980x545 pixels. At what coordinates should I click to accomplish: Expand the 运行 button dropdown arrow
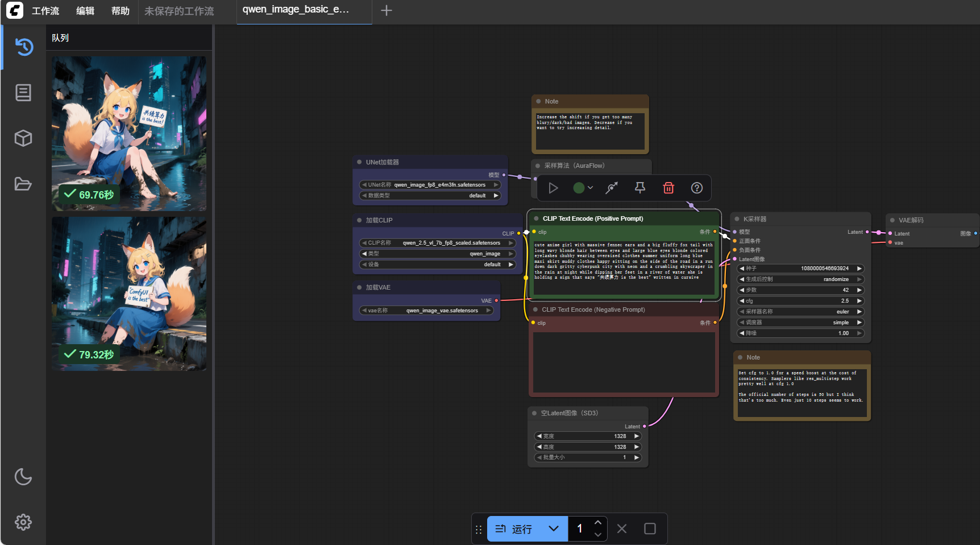click(x=554, y=529)
